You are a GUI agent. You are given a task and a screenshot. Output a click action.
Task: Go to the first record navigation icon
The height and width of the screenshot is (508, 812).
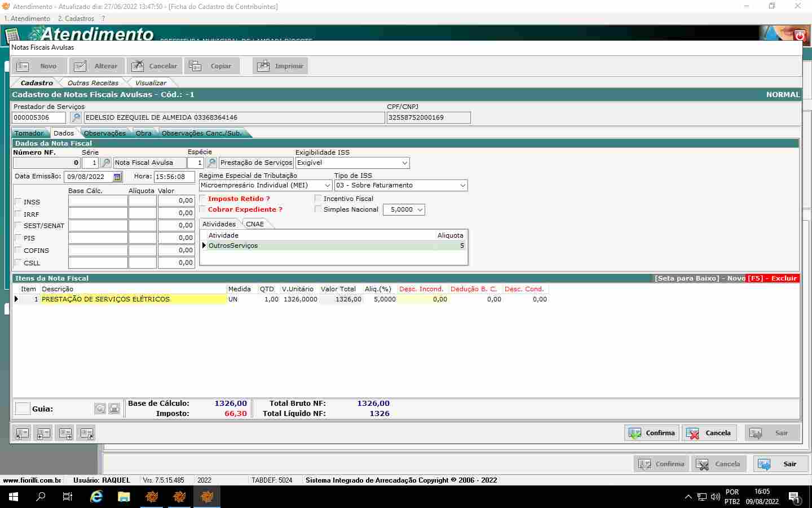tap(22, 433)
